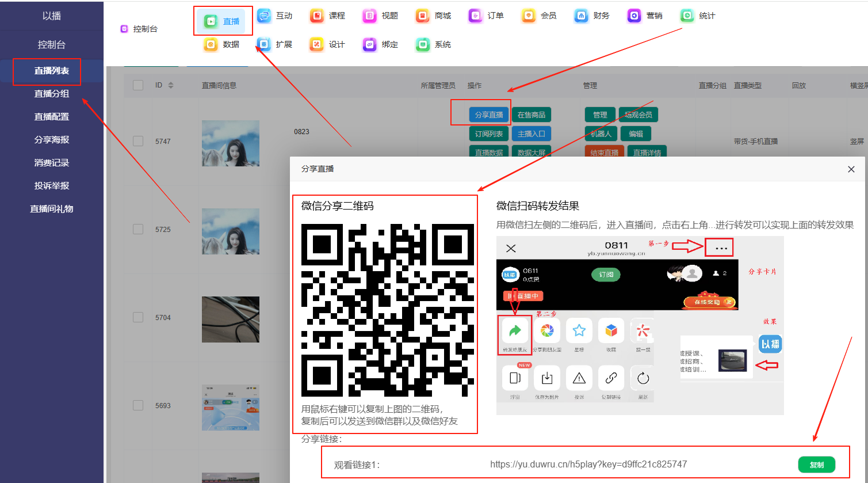Click the thumbnail for live room 5725
Screen dimensions: 868x483
[x=231, y=231]
